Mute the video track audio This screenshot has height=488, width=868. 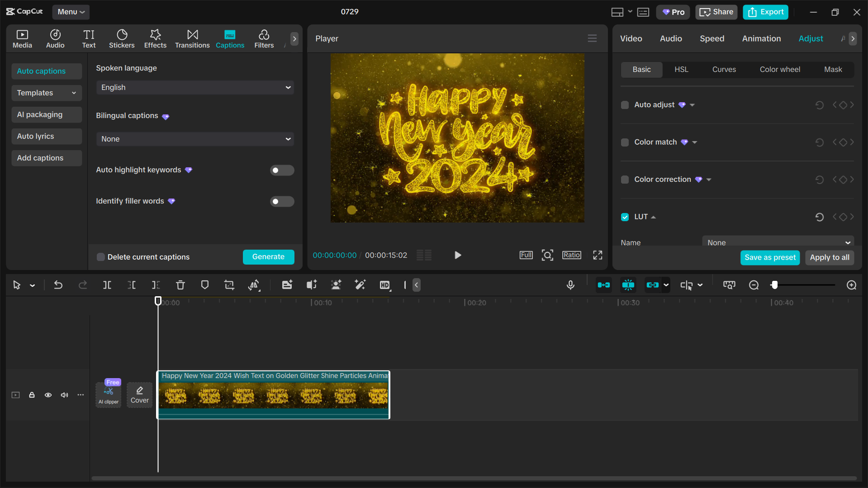tap(64, 395)
